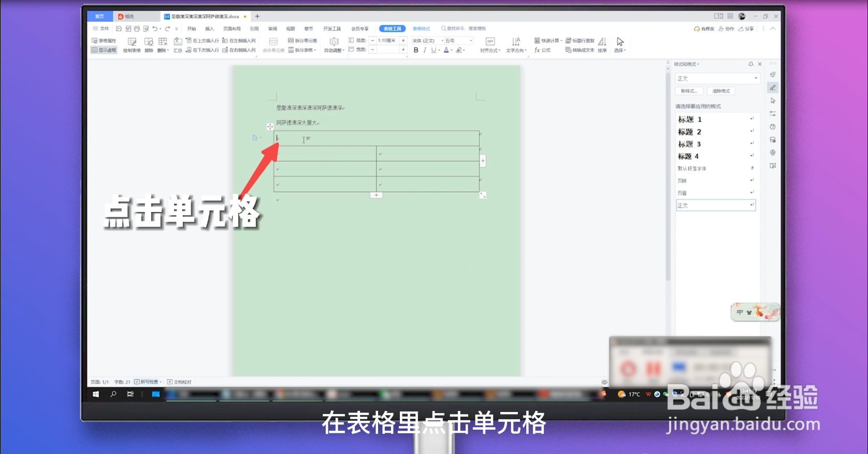Switch to the 审阅 (Review) tab
Viewport: 868px width, 454px height.
(272, 29)
